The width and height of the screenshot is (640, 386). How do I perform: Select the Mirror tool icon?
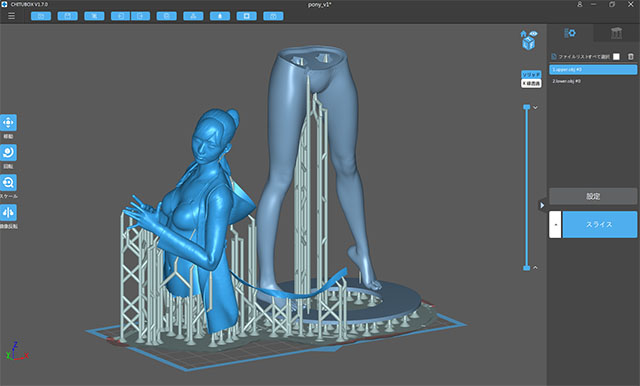[8, 213]
